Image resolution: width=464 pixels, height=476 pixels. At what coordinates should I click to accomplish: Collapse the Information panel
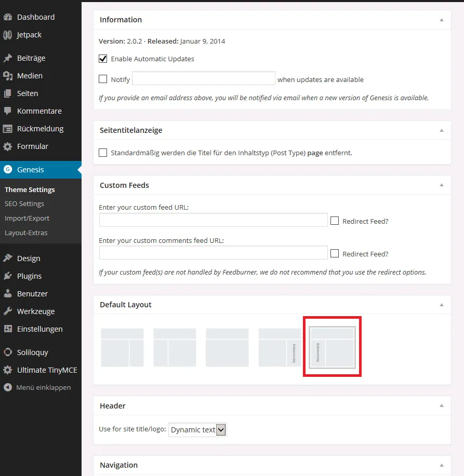442,20
